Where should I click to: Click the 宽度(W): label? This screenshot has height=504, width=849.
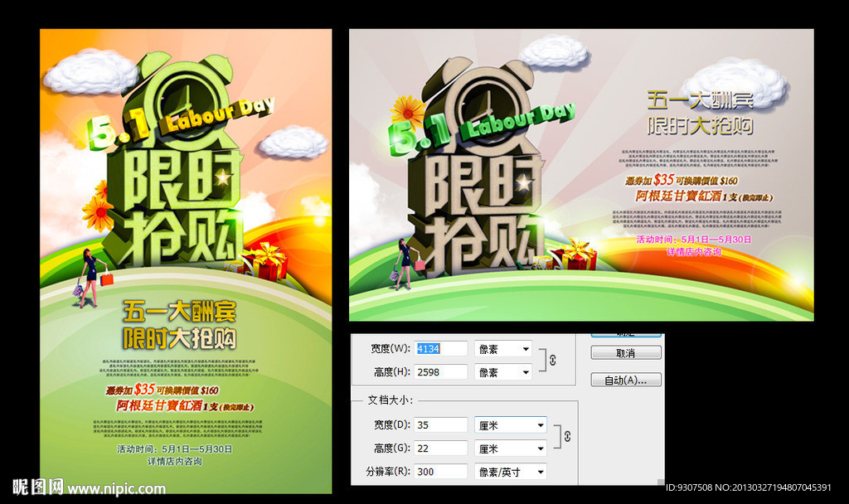pyautogui.click(x=391, y=349)
